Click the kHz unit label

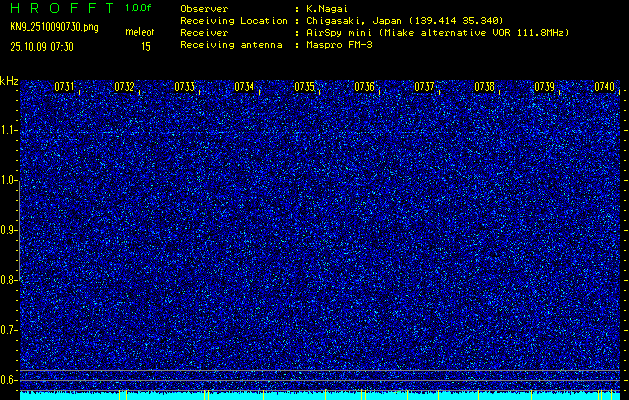coord(9,81)
